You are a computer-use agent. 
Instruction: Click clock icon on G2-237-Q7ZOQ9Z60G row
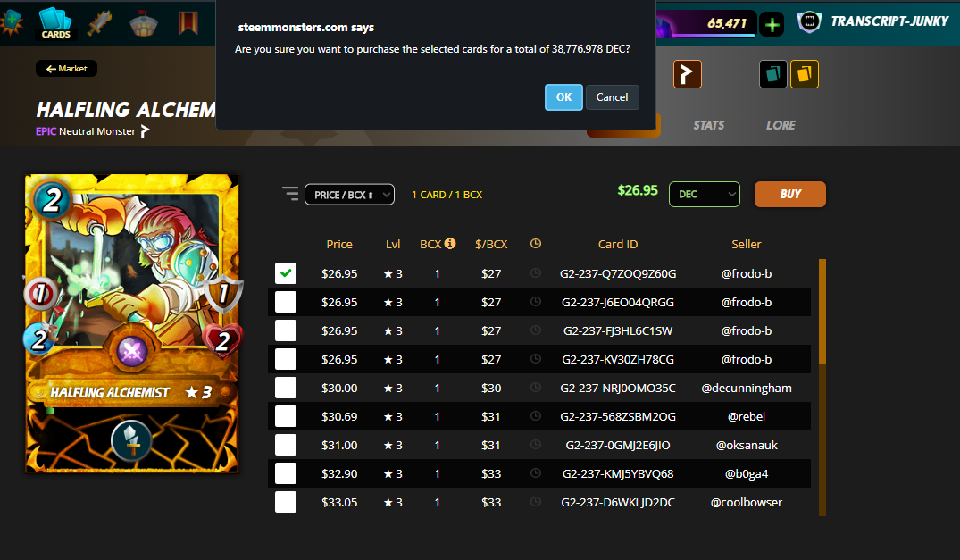click(536, 273)
